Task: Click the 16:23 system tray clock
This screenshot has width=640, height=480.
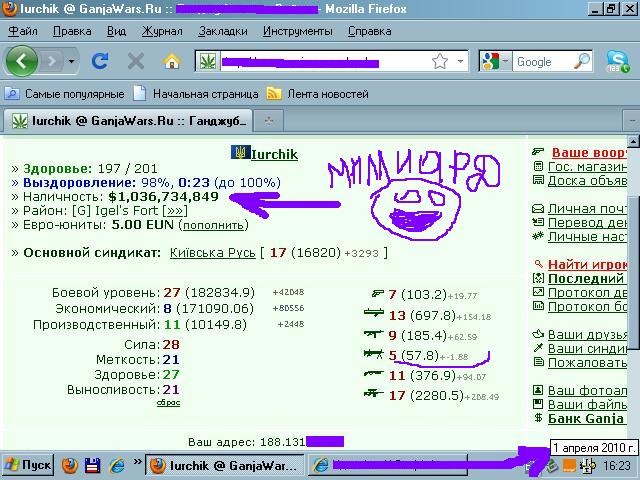Action: (x=617, y=466)
